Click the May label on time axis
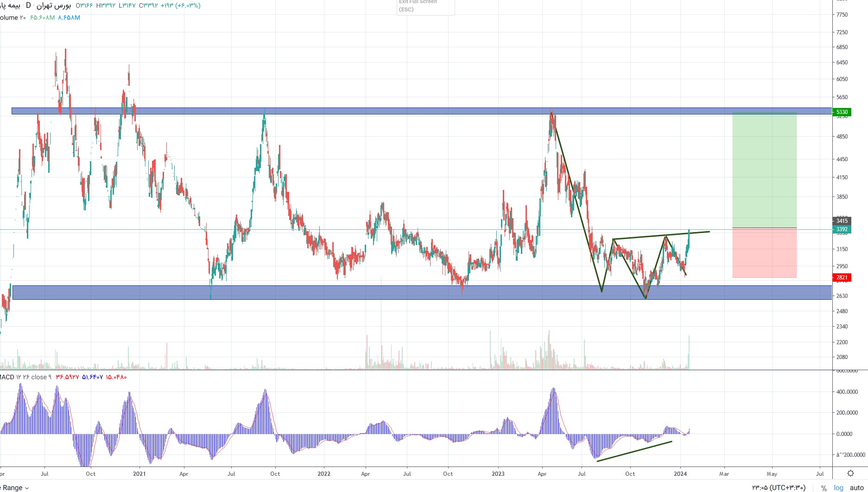Image resolution: width=868 pixels, height=492 pixels. (772, 474)
